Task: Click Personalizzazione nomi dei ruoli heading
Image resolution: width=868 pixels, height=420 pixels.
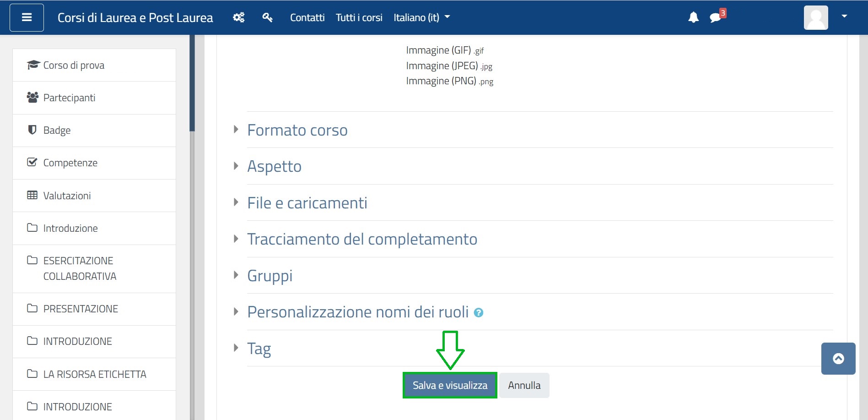Action: (358, 312)
